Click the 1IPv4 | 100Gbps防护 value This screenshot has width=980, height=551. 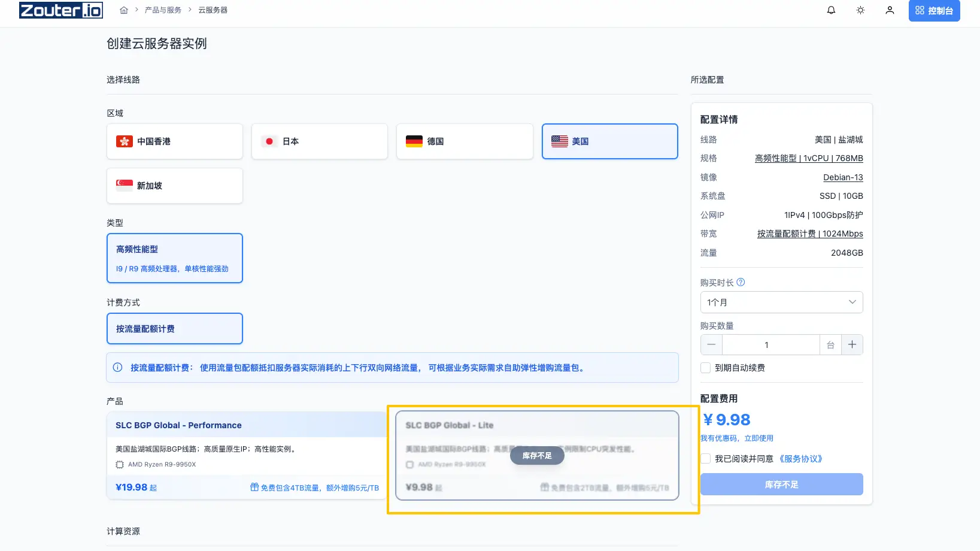(824, 215)
